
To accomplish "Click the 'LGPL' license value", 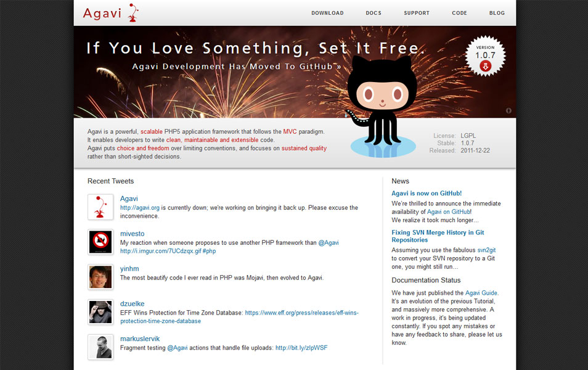I will 468,136.
